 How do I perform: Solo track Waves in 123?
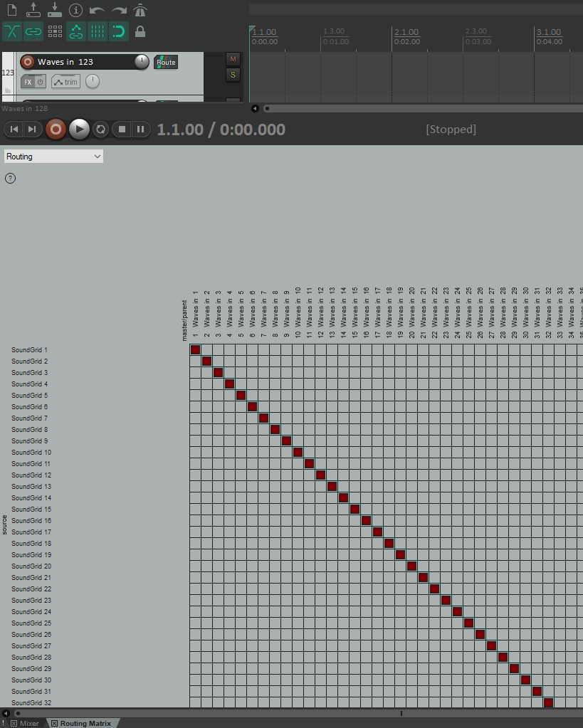pyautogui.click(x=233, y=75)
